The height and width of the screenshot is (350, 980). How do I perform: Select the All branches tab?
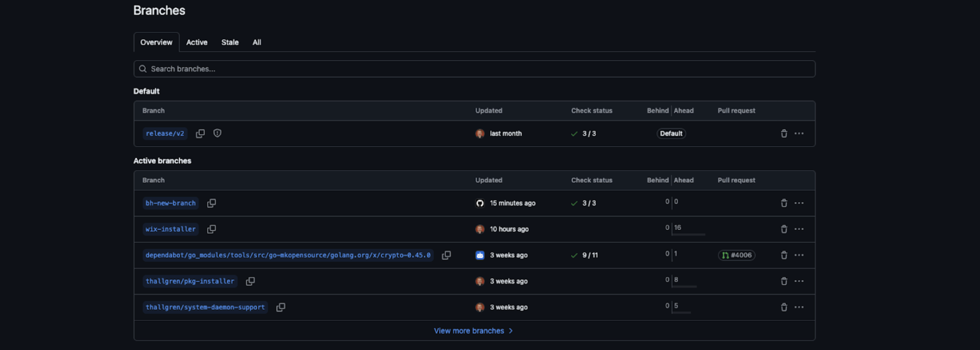tap(256, 42)
